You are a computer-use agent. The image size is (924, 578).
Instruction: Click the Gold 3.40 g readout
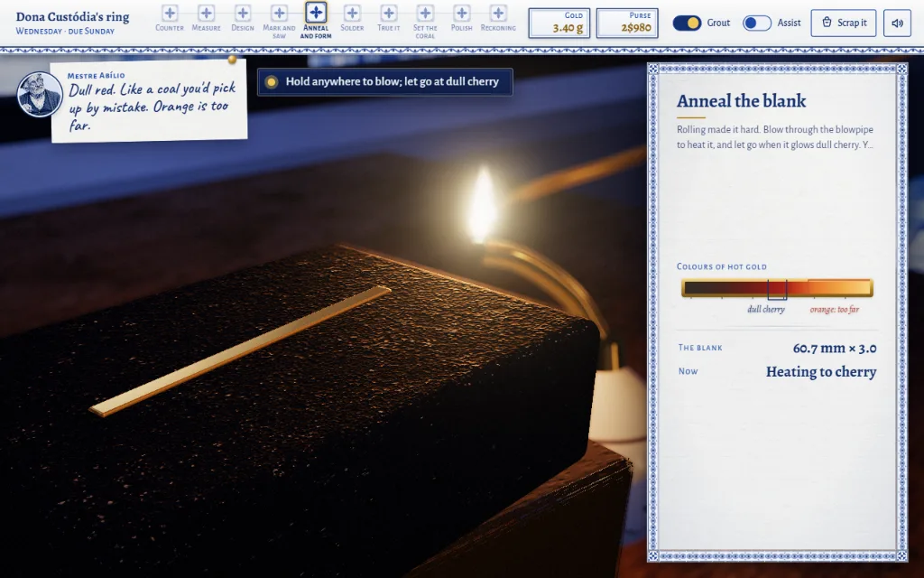coord(559,23)
